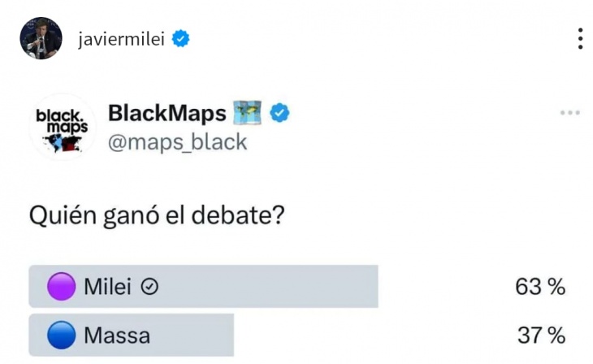Select the Milei poll option

click(203, 287)
